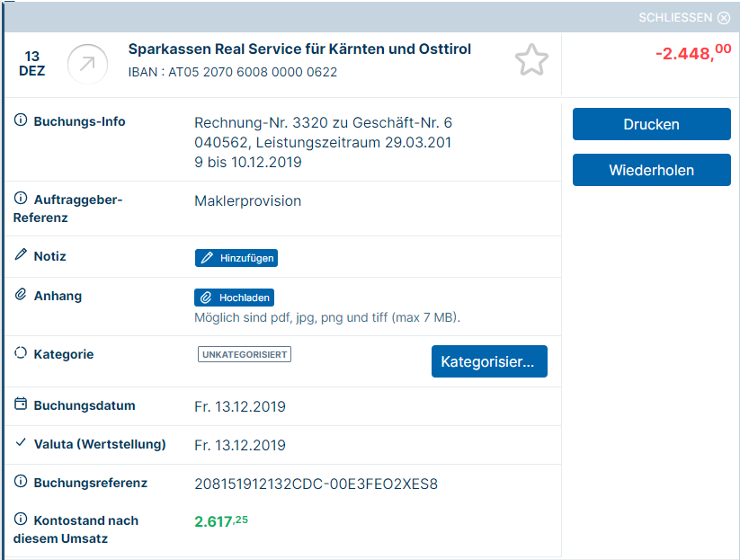Add a note using Hinzufügen
Image resolution: width=740 pixels, height=560 pixels.
coord(236,258)
